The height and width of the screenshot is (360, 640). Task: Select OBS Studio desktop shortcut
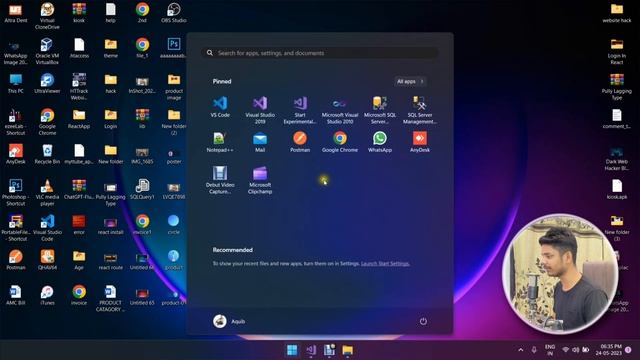pyautogui.click(x=173, y=13)
